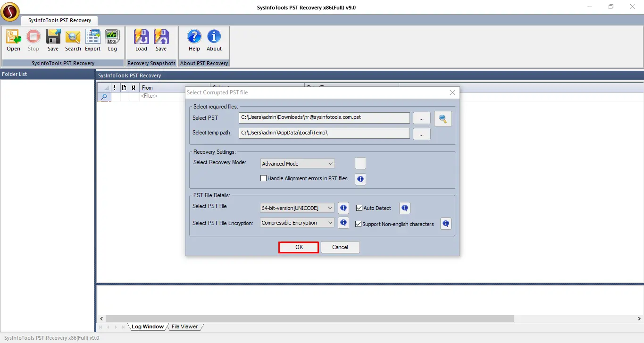
Task: Click the info icon beside Auto Detect
Action: (405, 208)
